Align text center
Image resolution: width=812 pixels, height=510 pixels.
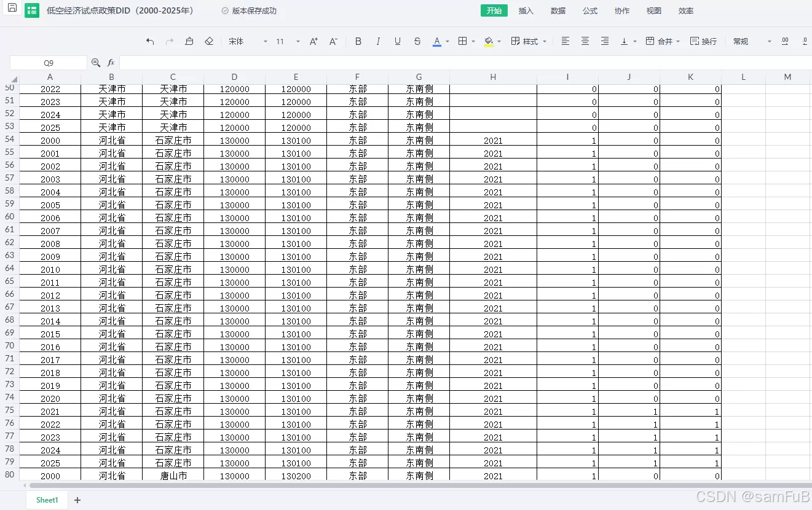pos(585,41)
